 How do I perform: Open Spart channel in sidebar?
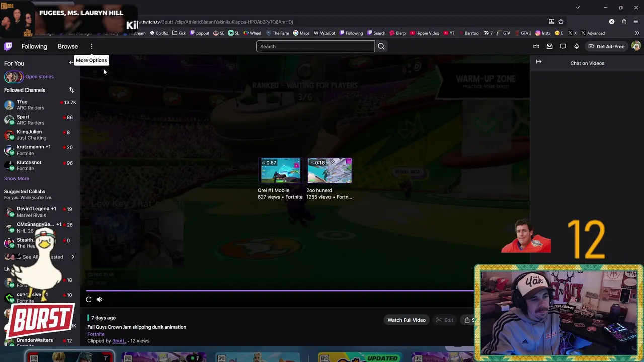(x=40, y=120)
